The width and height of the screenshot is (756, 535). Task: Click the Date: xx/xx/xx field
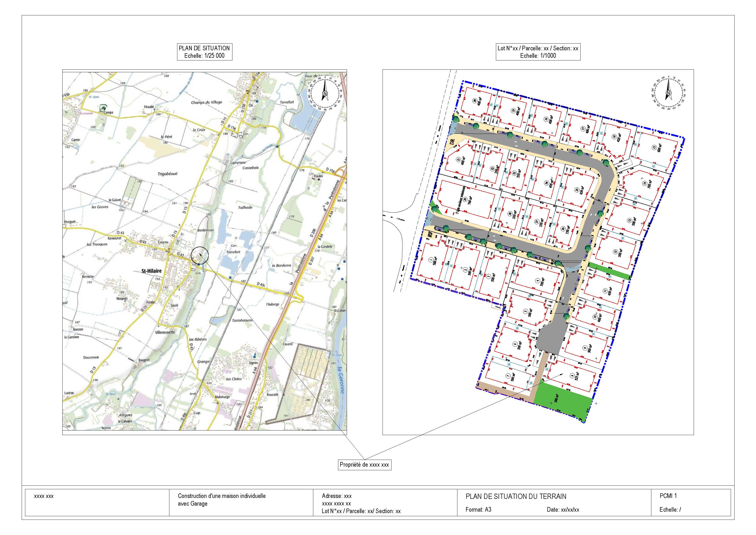click(x=563, y=509)
